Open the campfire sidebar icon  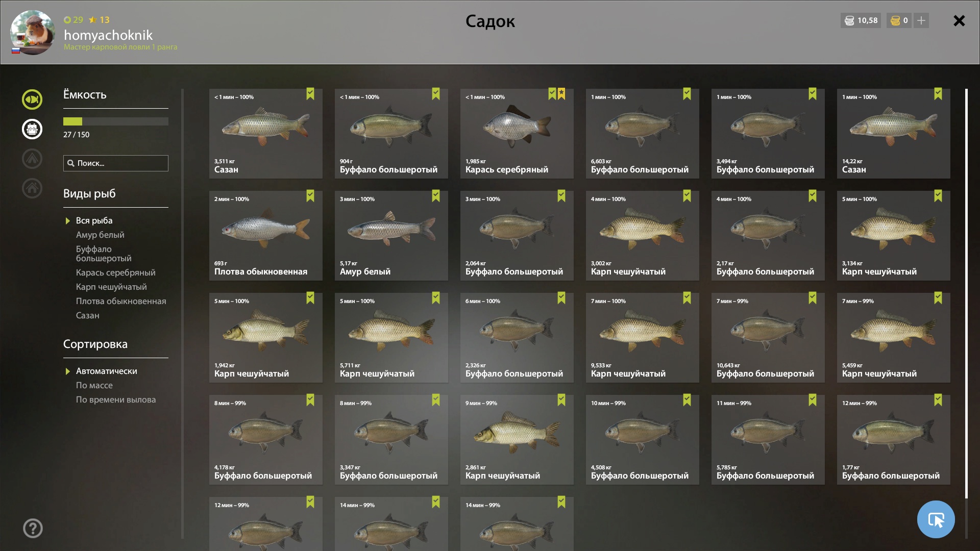click(x=32, y=159)
